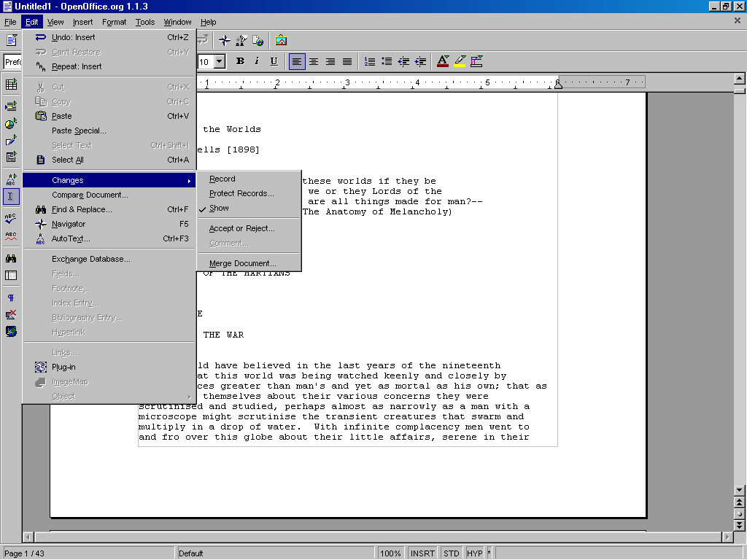Toggle nonprinting characters paragraph mark icon

tap(11, 297)
